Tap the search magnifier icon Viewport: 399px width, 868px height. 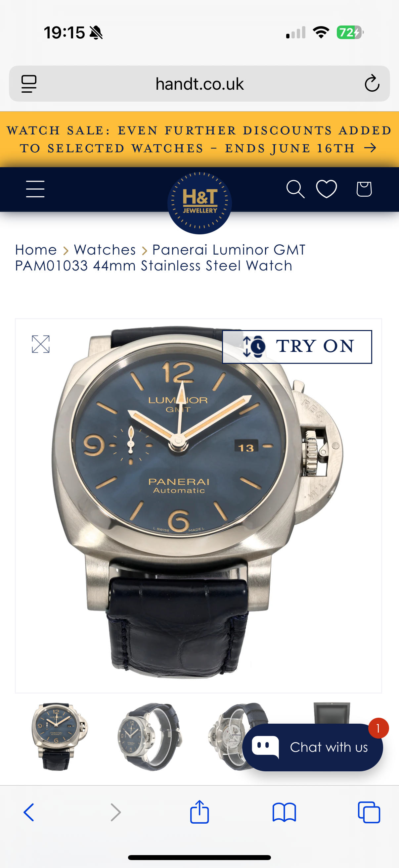click(295, 189)
